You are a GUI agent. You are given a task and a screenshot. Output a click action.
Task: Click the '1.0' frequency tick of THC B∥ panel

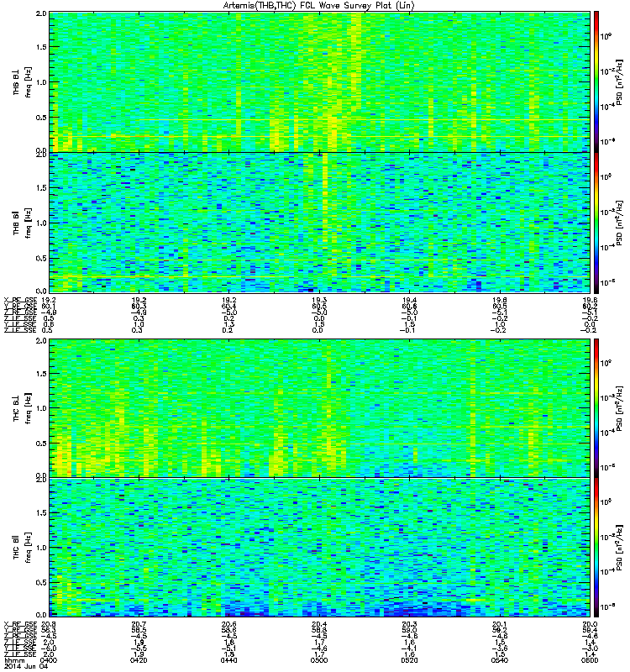click(x=41, y=548)
